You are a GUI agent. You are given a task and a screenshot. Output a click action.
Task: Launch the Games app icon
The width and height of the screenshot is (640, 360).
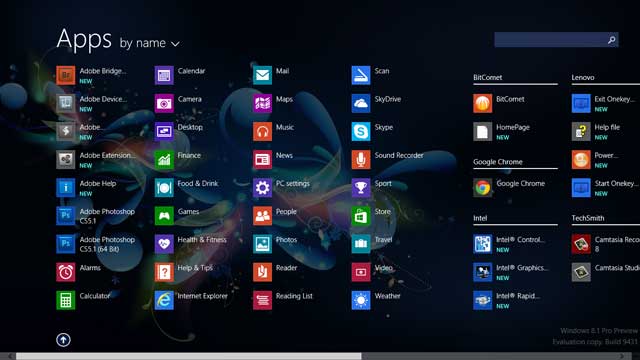[x=164, y=216]
